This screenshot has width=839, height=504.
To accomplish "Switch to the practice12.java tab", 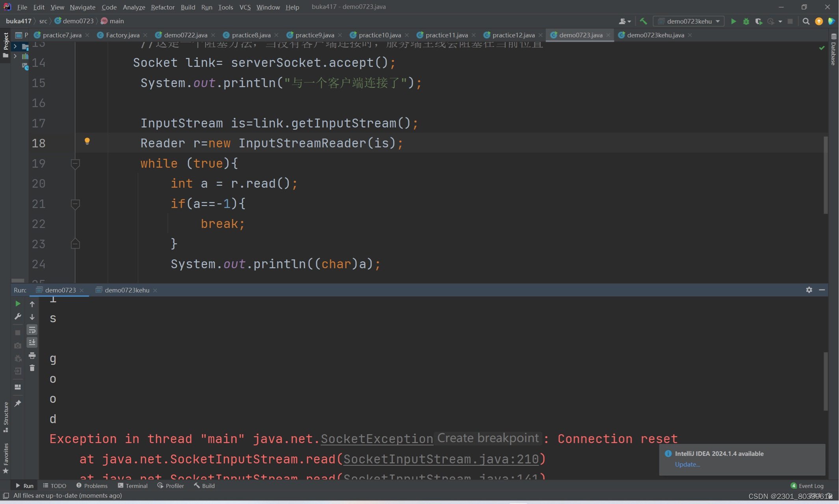I will (513, 35).
